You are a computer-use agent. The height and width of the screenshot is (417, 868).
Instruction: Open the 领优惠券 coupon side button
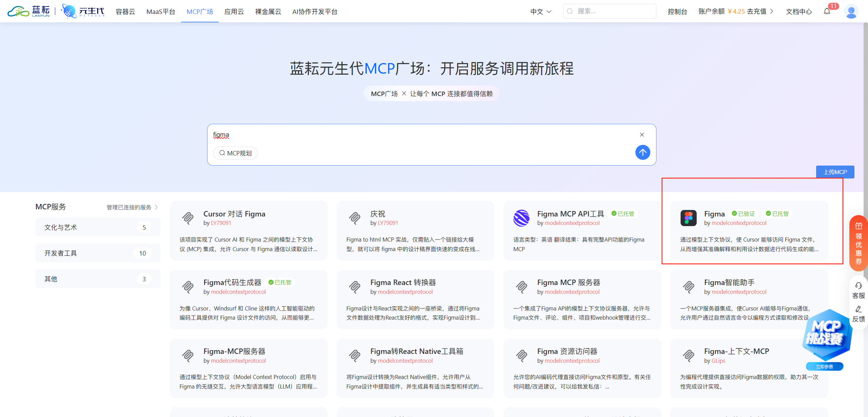click(x=859, y=243)
